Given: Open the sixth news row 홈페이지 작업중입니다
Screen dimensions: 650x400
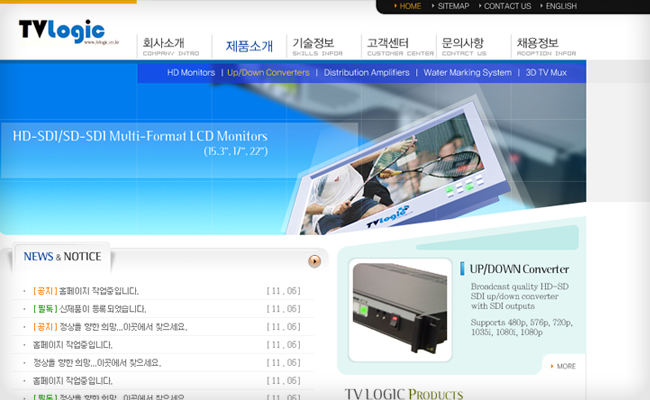Looking at the screenshot, I should tap(73, 381).
